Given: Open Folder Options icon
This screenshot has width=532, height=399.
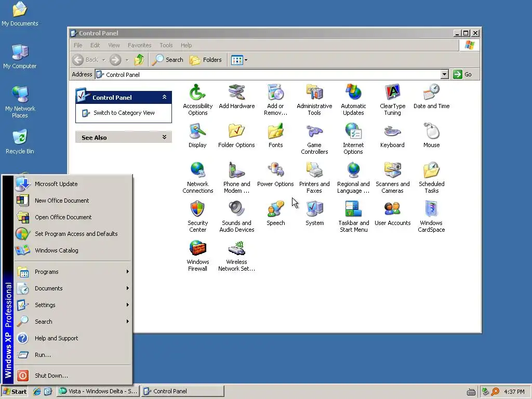Looking at the screenshot, I should coord(236,136).
